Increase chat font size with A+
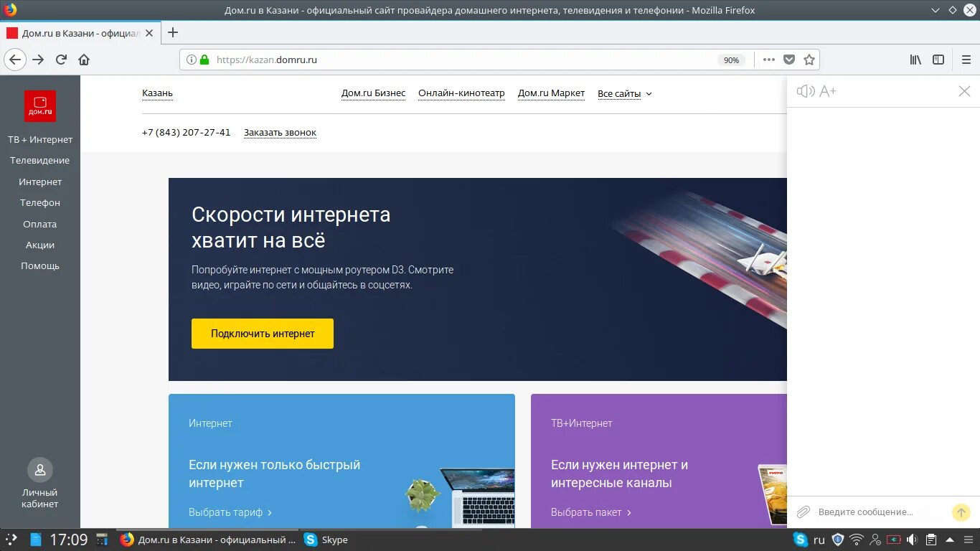 828,91
